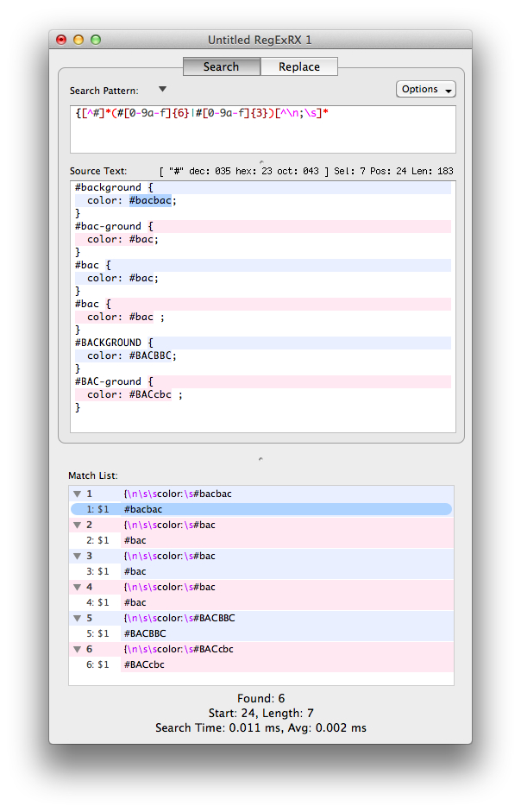Viewport: 521px width, 812px height.
Task: Select subgroup row 2: $1 #bac
Action: pyautogui.click(x=261, y=541)
